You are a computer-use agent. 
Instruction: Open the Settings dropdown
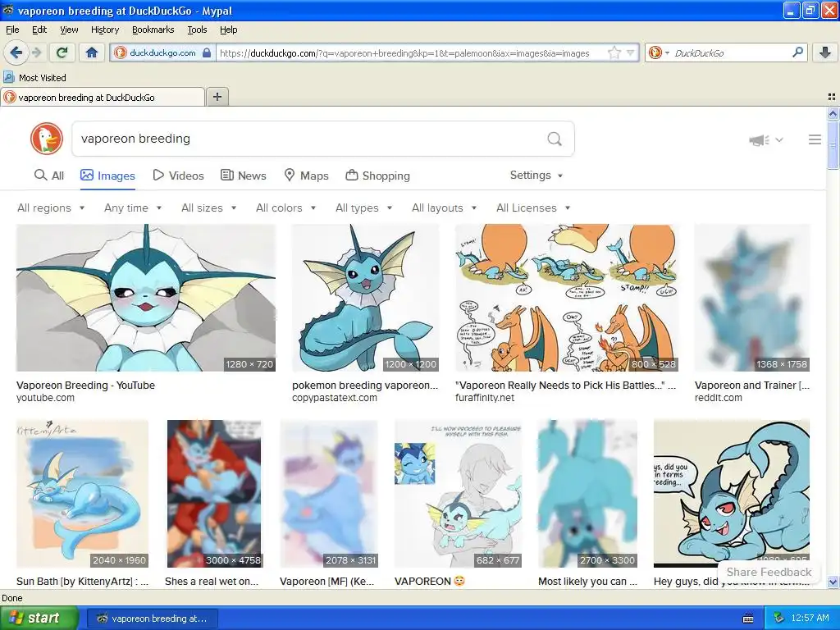[x=536, y=176]
